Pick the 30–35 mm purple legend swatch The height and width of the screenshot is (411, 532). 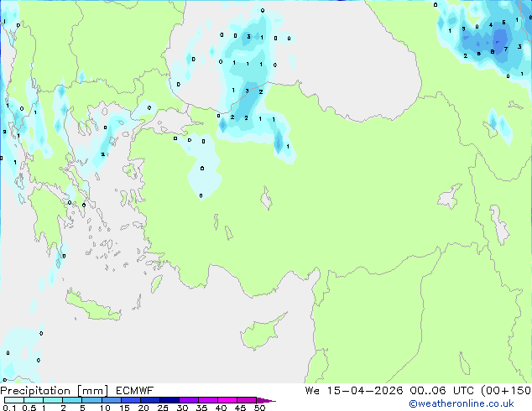[x=189, y=400]
